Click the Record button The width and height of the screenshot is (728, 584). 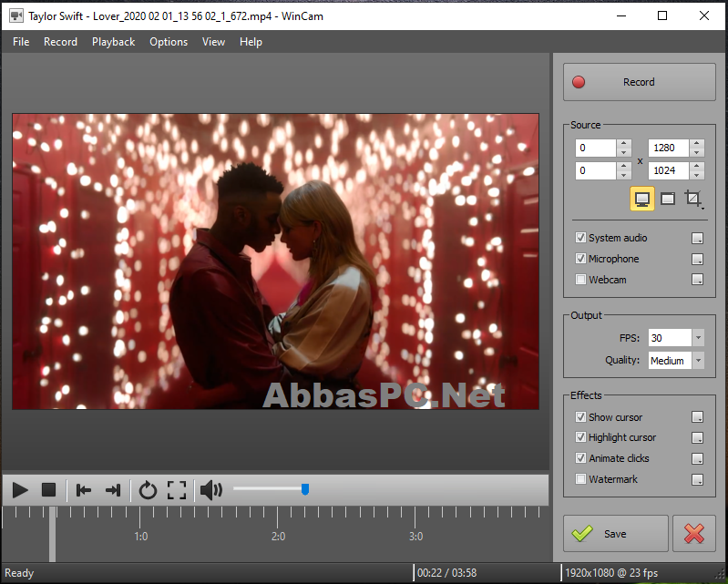pos(640,82)
